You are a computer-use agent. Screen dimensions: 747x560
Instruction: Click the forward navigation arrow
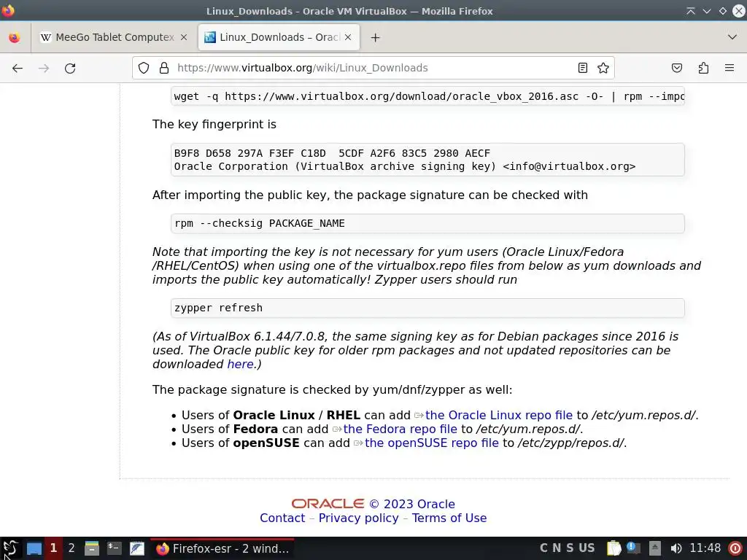(44, 68)
